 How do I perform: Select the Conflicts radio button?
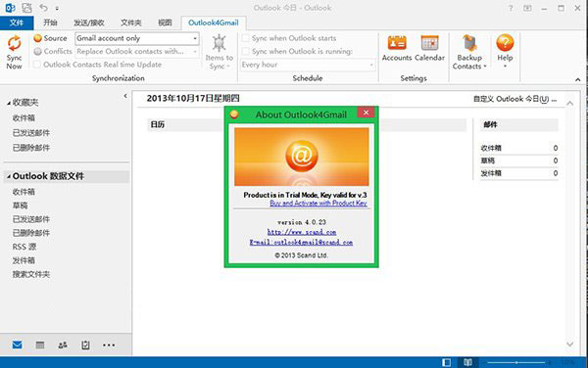37,51
